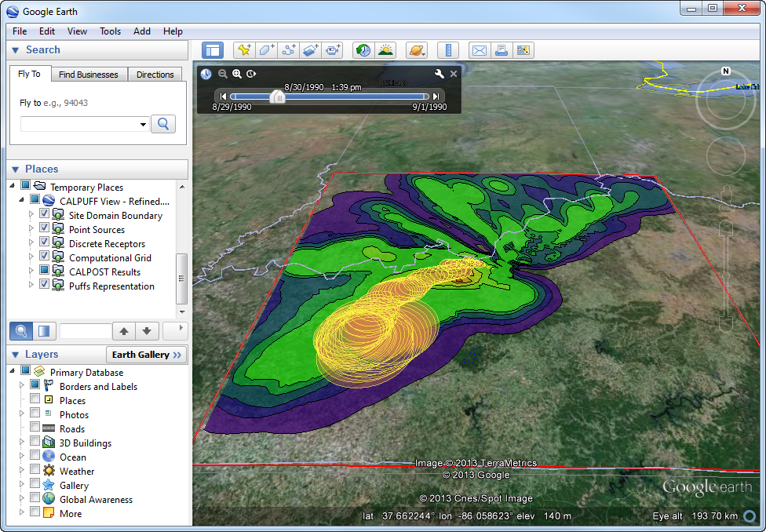Hide the Puffs Representation layer
The image size is (766, 532).
tap(45, 284)
